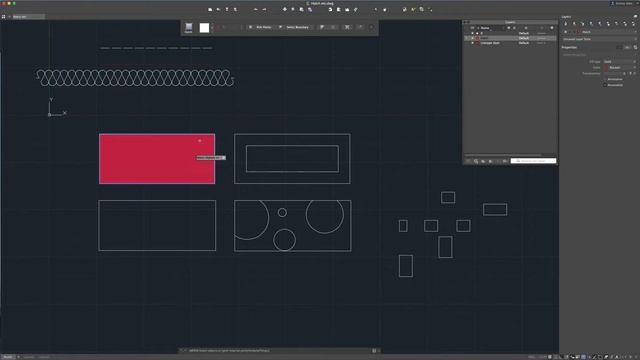Click the command line input
The height and width of the screenshot is (360, 640).
[279, 350]
